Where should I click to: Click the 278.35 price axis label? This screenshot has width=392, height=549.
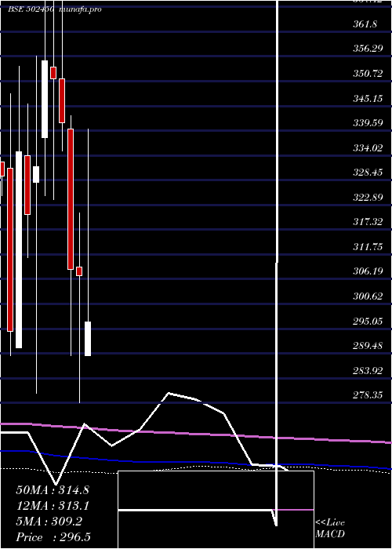(x=368, y=395)
